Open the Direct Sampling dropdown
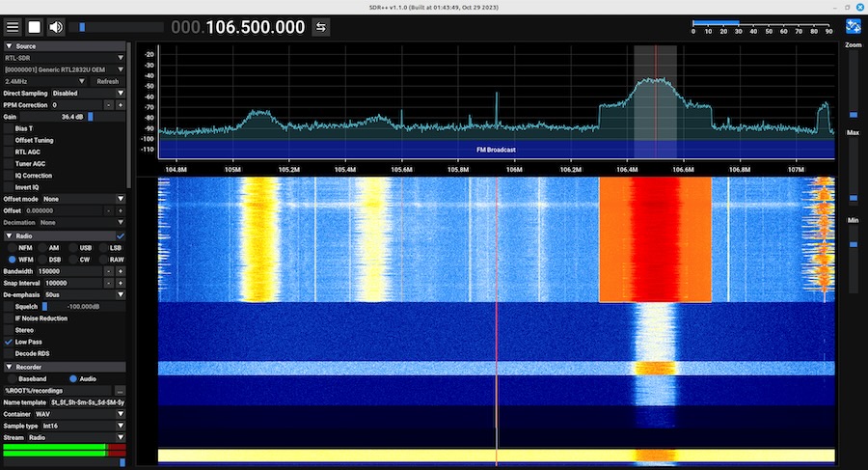This screenshot has height=470, width=868. point(88,93)
